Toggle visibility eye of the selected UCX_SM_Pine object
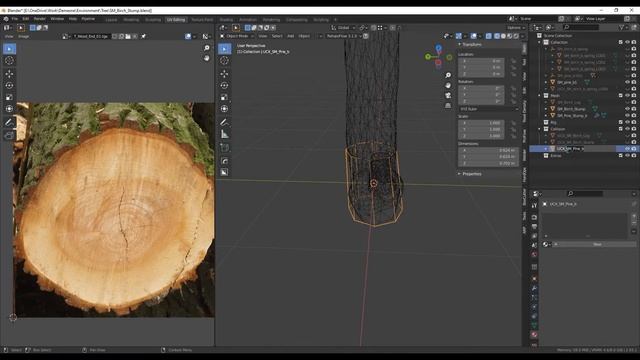Screen dimensions: 640x360 [627, 149]
